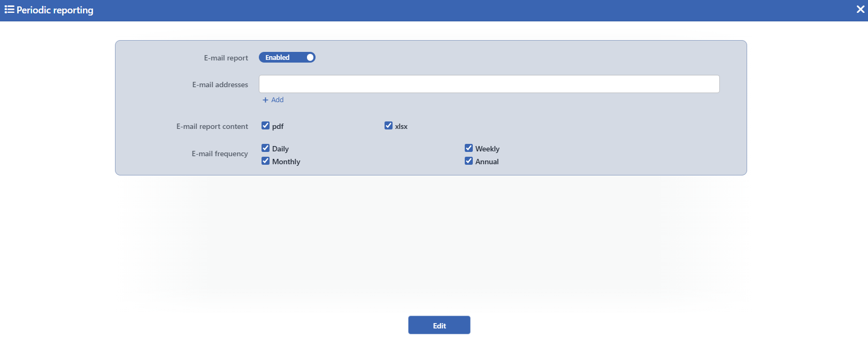The height and width of the screenshot is (337, 868).
Task: Toggle the E-mail report Enabled switch
Action: [x=287, y=57]
